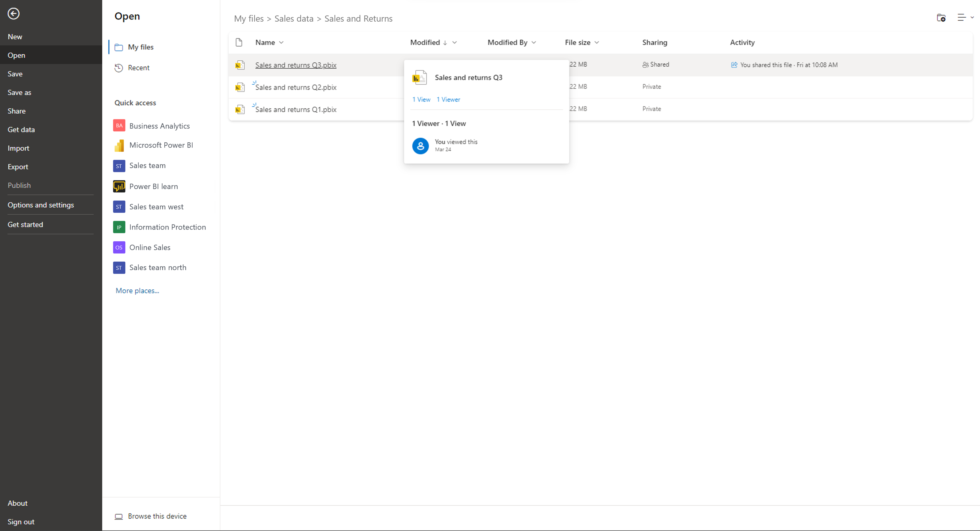980x531 pixels.
Task: Click the Information Protection workspace icon
Action: 119,227
